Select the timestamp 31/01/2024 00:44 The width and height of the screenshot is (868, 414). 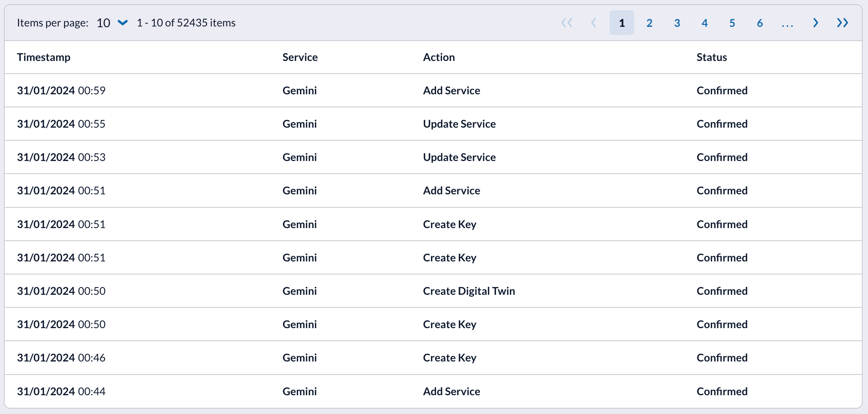[x=61, y=391]
